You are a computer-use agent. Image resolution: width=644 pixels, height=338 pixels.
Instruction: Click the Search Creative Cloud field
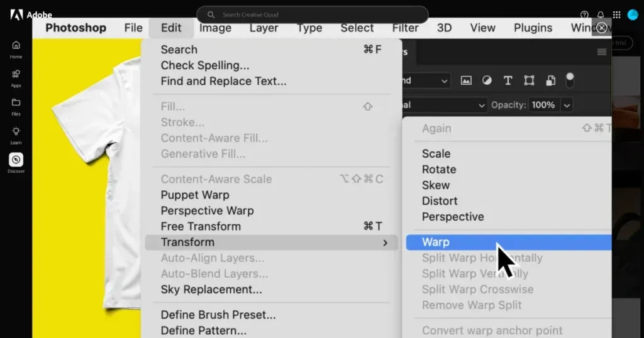[313, 14]
